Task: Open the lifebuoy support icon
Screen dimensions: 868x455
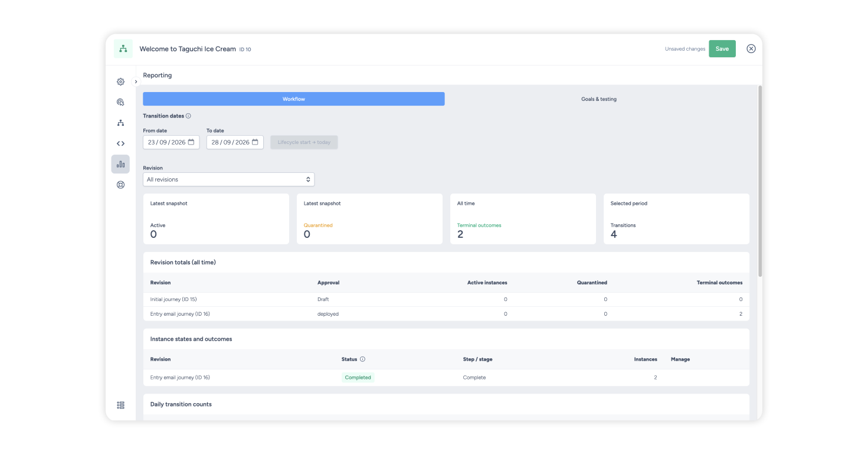Action: coord(120,185)
